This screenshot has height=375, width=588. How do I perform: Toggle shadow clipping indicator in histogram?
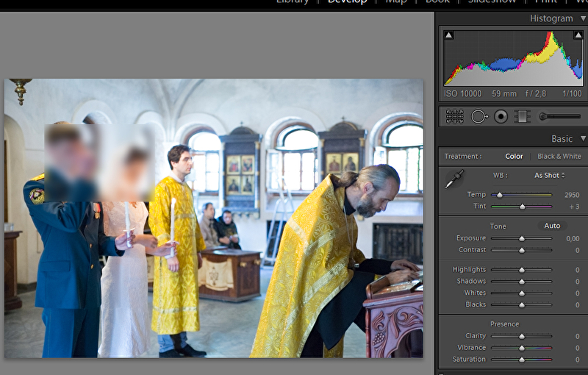[x=449, y=35]
